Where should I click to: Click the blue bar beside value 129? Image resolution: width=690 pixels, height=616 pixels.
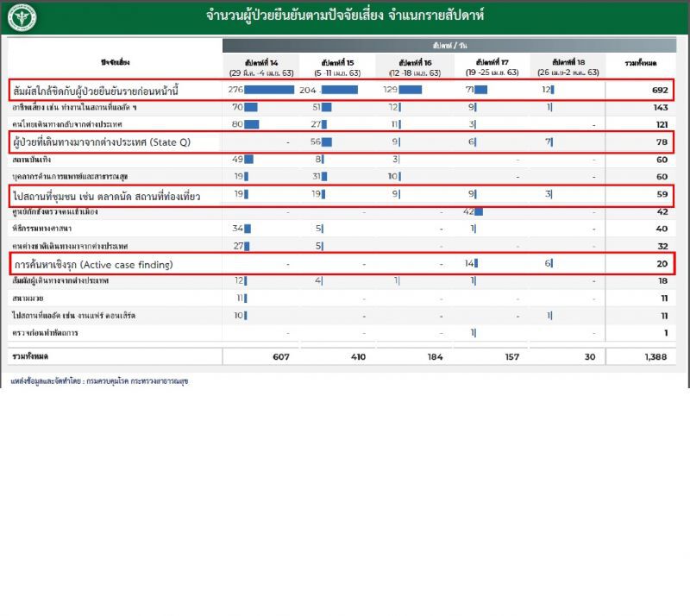tap(411, 90)
